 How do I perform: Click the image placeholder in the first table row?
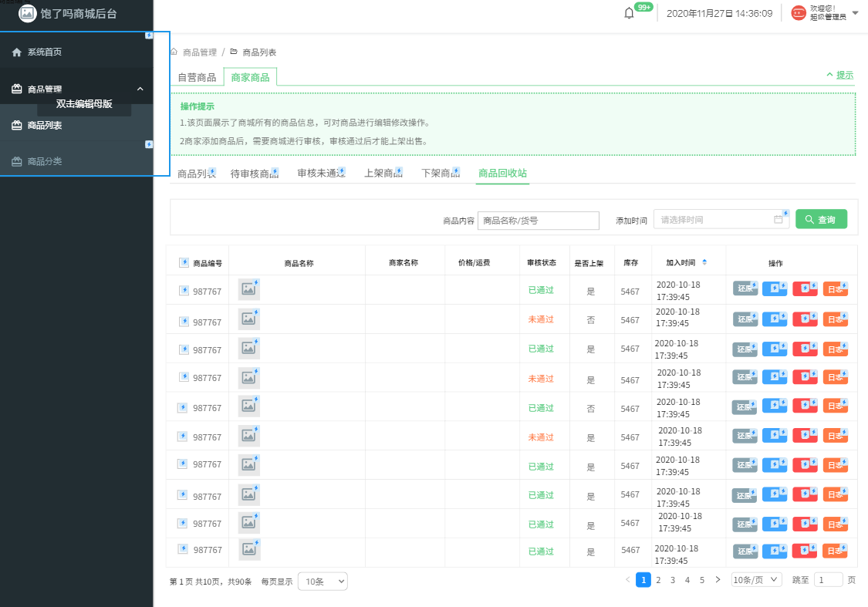pyautogui.click(x=248, y=289)
